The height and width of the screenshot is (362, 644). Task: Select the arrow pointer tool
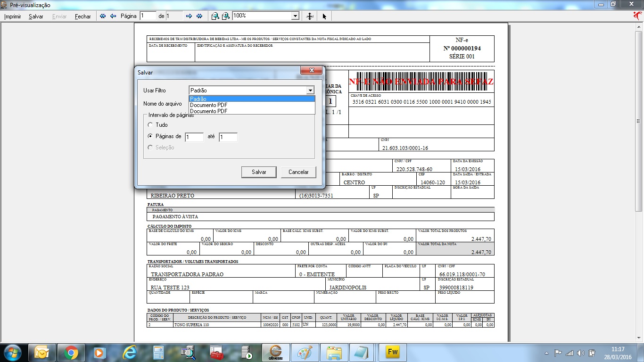(x=324, y=16)
